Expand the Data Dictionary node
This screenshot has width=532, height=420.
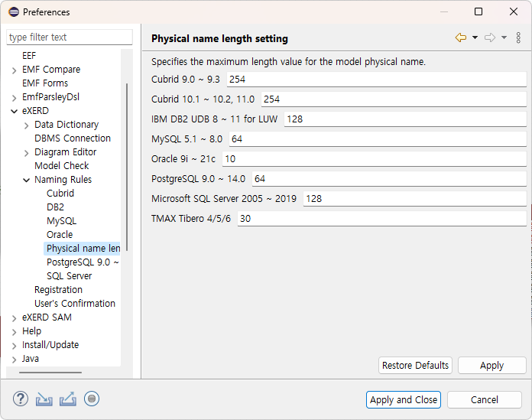pyautogui.click(x=27, y=125)
